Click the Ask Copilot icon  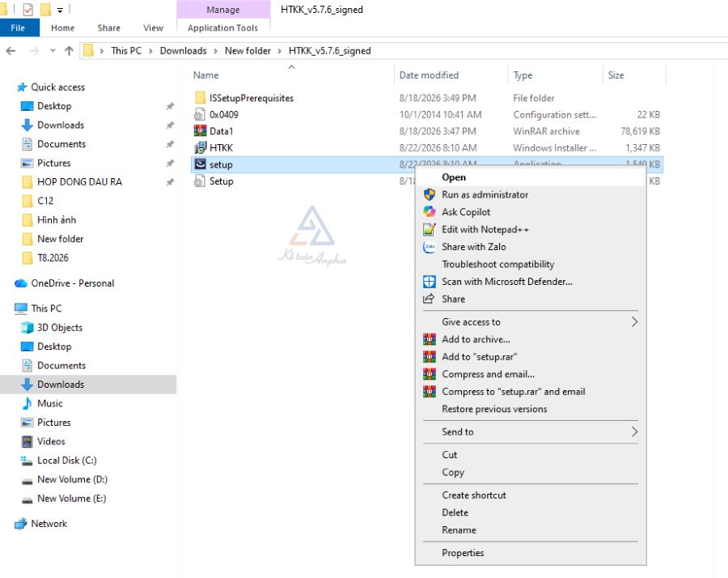pyautogui.click(x=429, y=212)
